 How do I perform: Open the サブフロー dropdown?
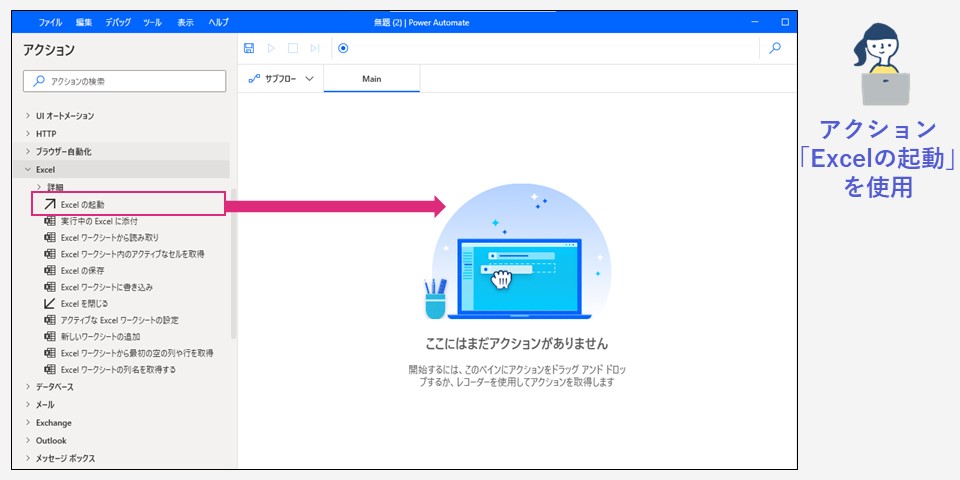pyautogui.click(x=309, y=79)
